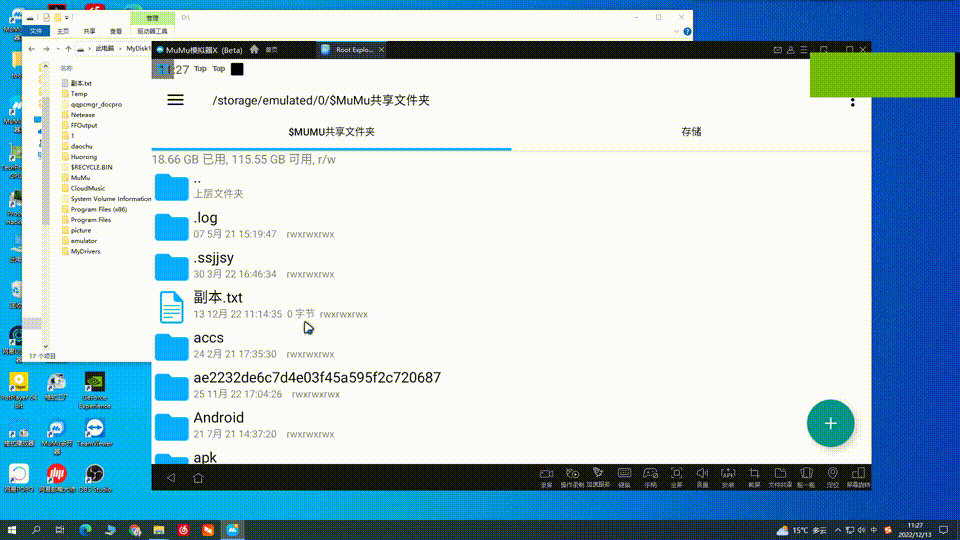960x540 pixels.
Task: Open the 键鼠 keyboard mapping icon
Action: 624,477
